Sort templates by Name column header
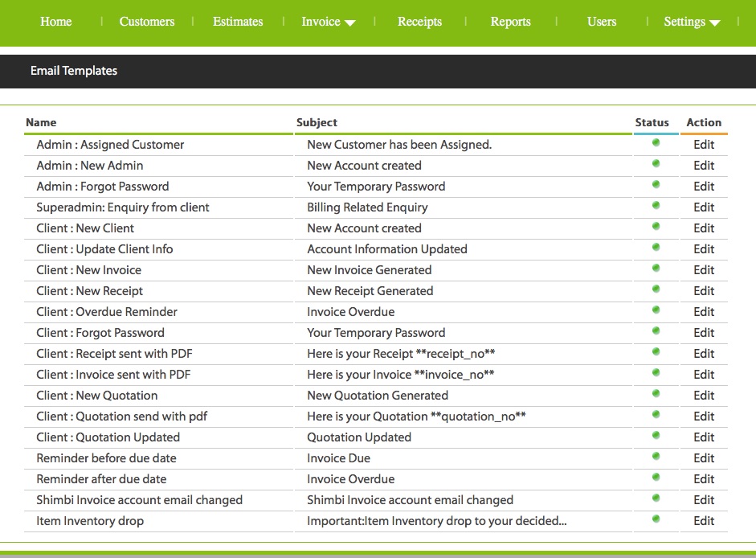The height and width of the screenshot is (558, 756). [41, 122]
